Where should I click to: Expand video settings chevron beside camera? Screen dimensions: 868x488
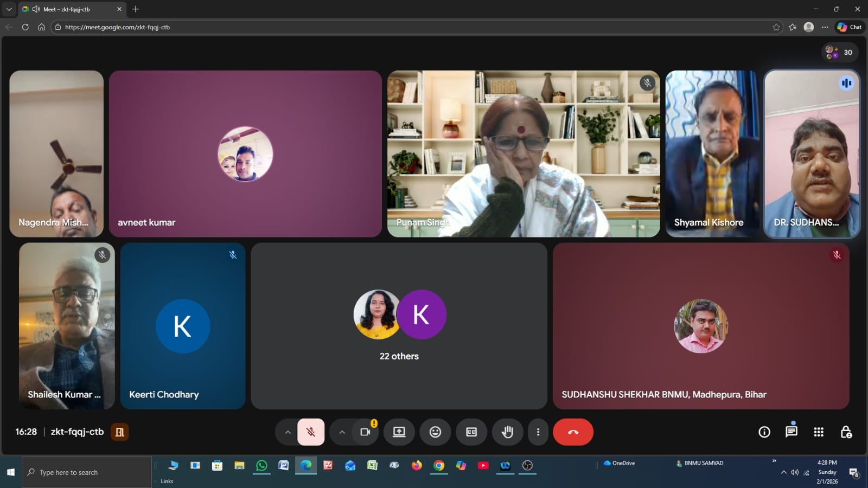(342, 432)
